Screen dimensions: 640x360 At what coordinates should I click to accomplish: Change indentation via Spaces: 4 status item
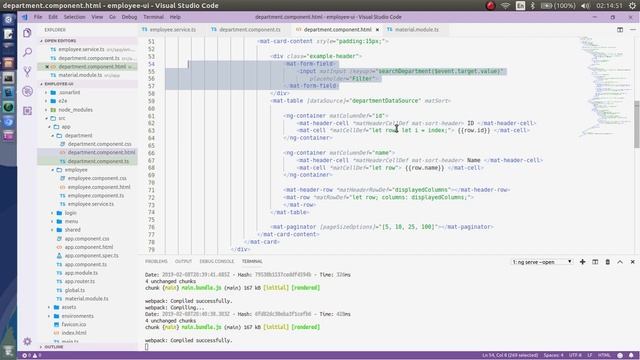click(553, 355)
